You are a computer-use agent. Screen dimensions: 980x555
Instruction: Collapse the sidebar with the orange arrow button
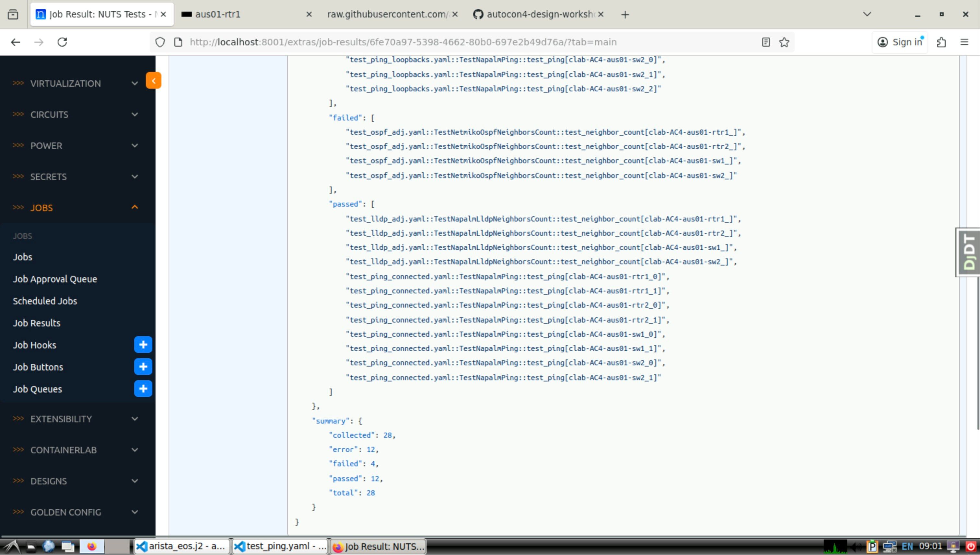[x=153, y=80]
